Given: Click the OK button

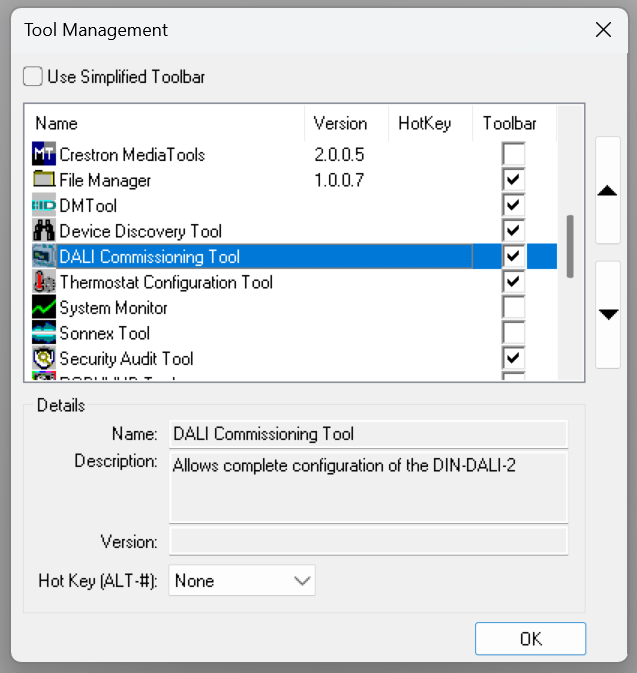Looking at the screenshot, I should coord(530,639).
